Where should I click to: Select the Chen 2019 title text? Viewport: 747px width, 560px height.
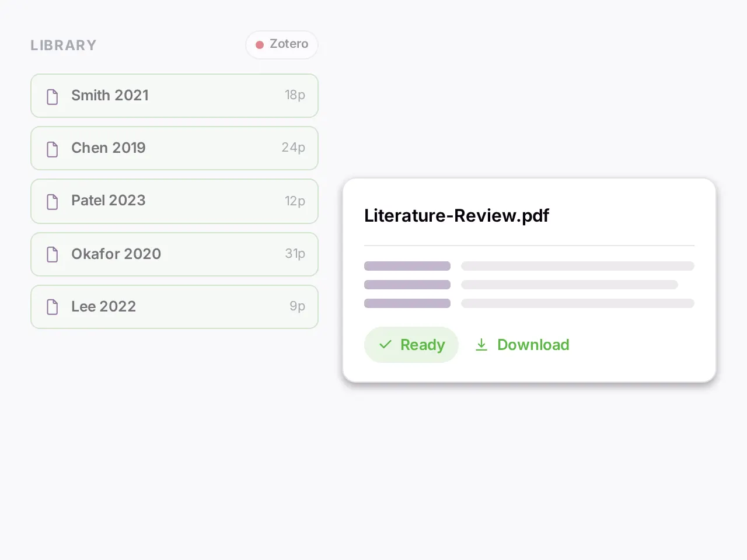click(109, 148)
